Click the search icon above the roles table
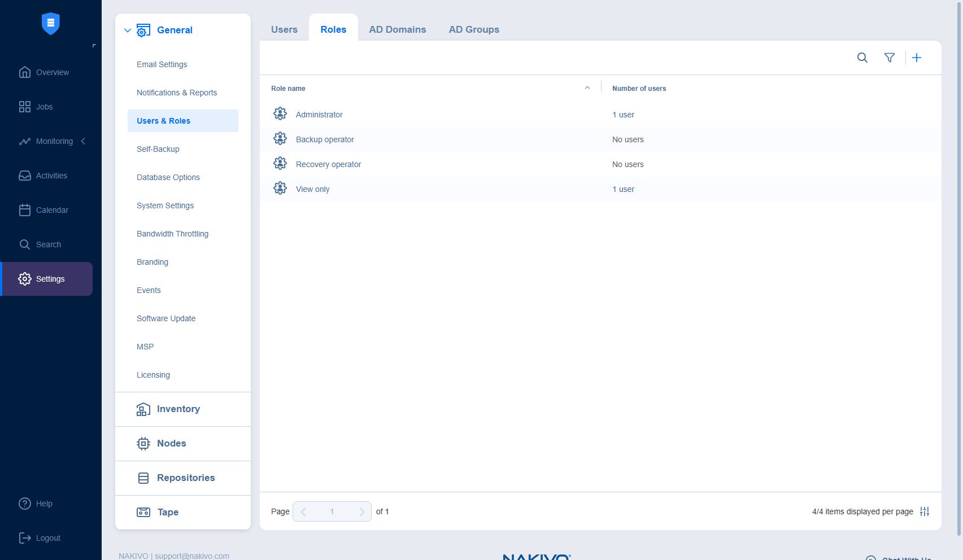 click(862, 57)
